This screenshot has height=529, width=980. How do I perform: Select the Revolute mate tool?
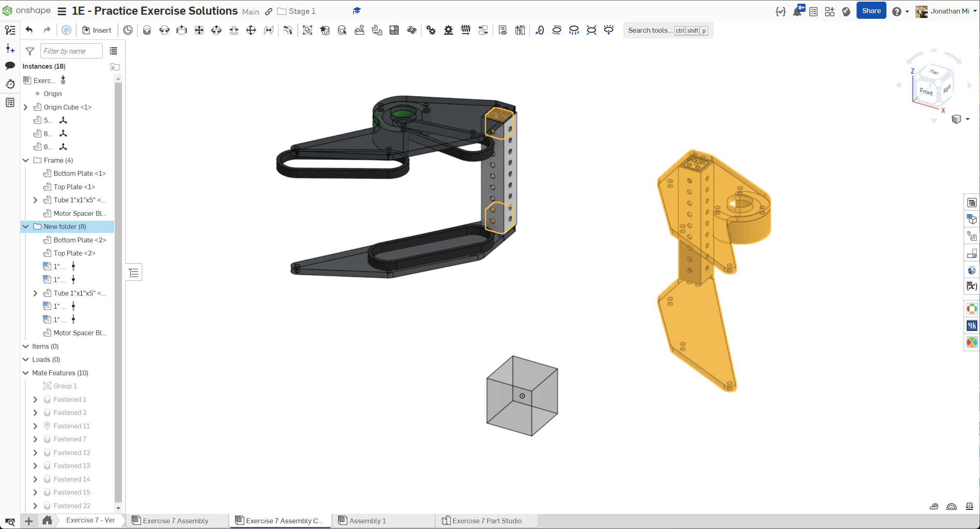164,30
